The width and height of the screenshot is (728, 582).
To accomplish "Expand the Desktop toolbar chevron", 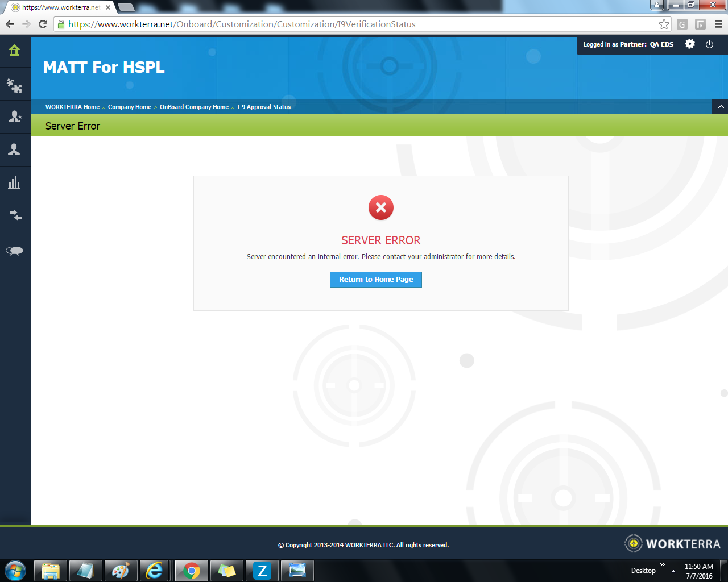I will (663, 565).
